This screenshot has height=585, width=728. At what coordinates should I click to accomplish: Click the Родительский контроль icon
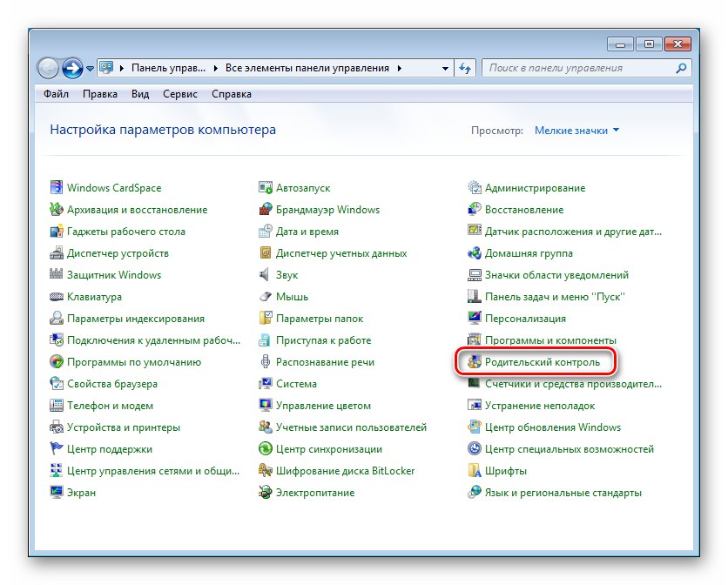click(474, 361)
